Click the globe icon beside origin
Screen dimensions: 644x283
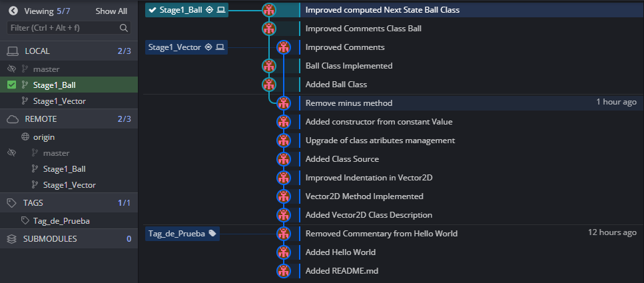[x=25, y=137]
